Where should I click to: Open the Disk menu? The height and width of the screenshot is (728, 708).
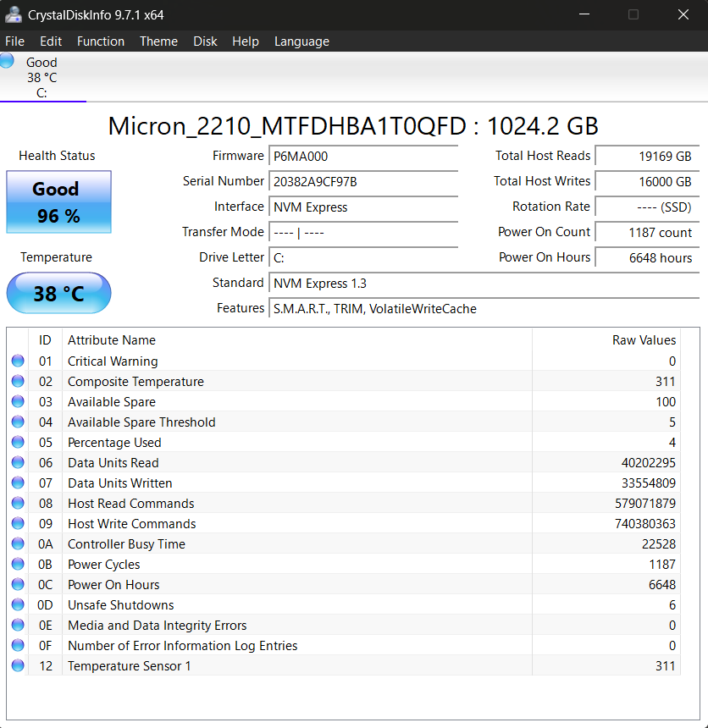(205, 41)
